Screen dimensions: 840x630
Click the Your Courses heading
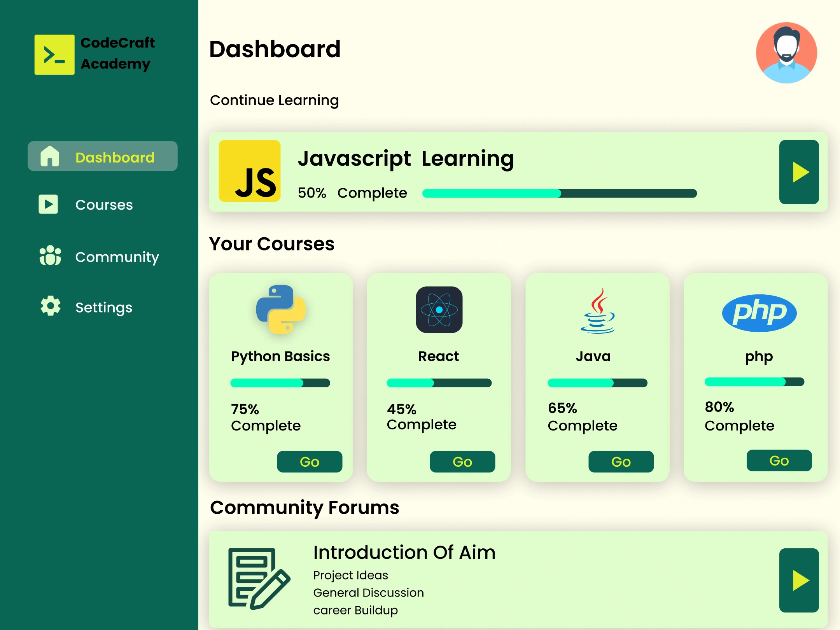pos(272,244)
